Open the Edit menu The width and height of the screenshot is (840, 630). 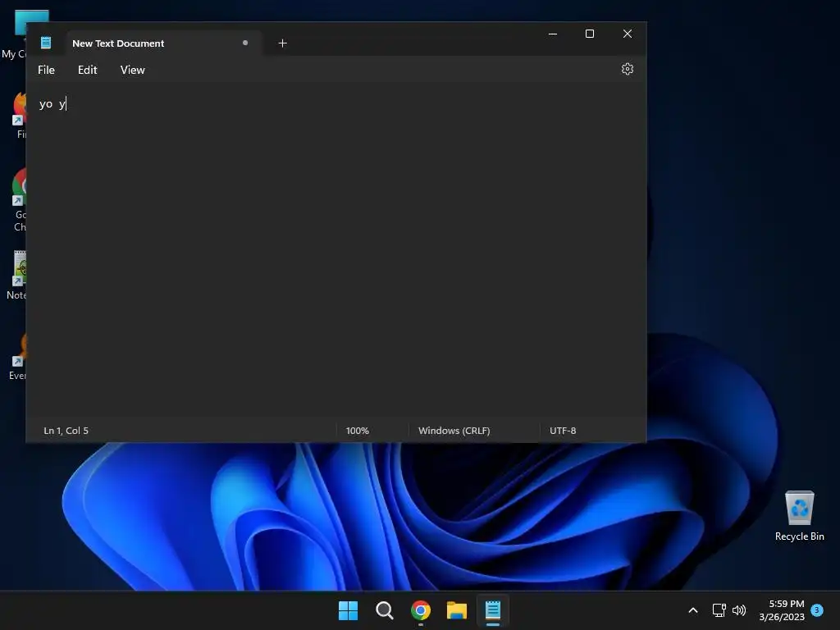pos(87,71)
